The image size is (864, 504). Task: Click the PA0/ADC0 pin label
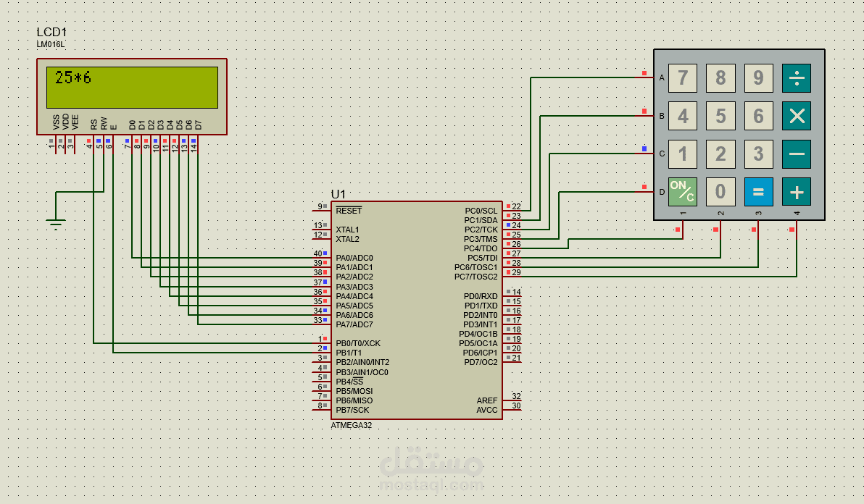click(354, 258)
